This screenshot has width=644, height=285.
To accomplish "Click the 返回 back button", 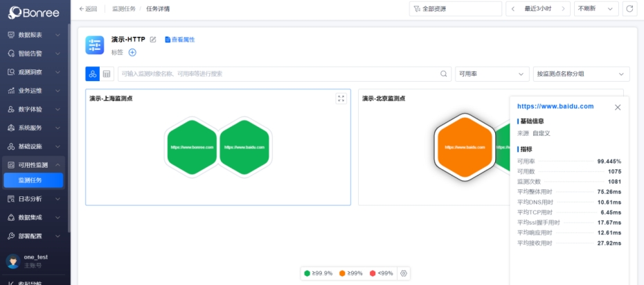I will pyautogui.click(x=88, y=9).
